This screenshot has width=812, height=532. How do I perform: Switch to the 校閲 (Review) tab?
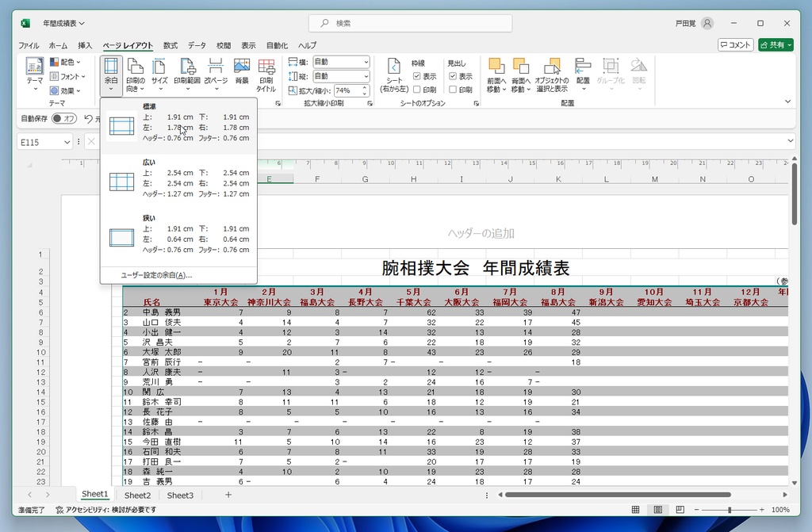[224, 45]
